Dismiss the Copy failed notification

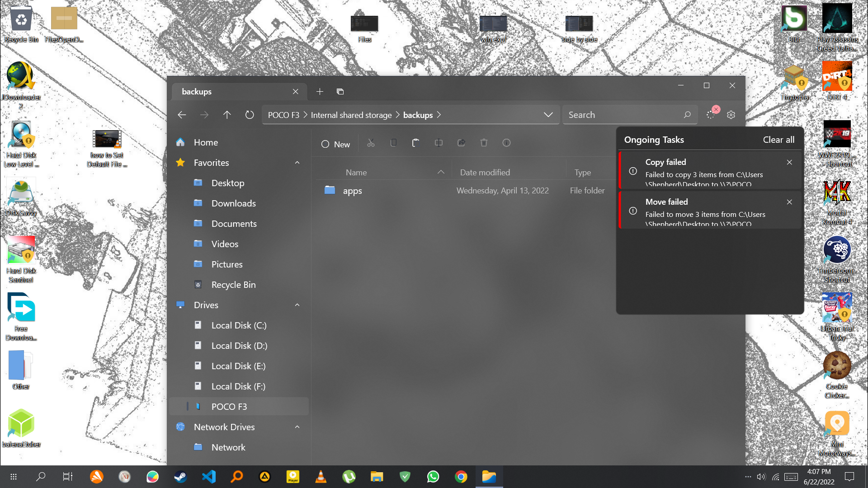pos(789,163)
